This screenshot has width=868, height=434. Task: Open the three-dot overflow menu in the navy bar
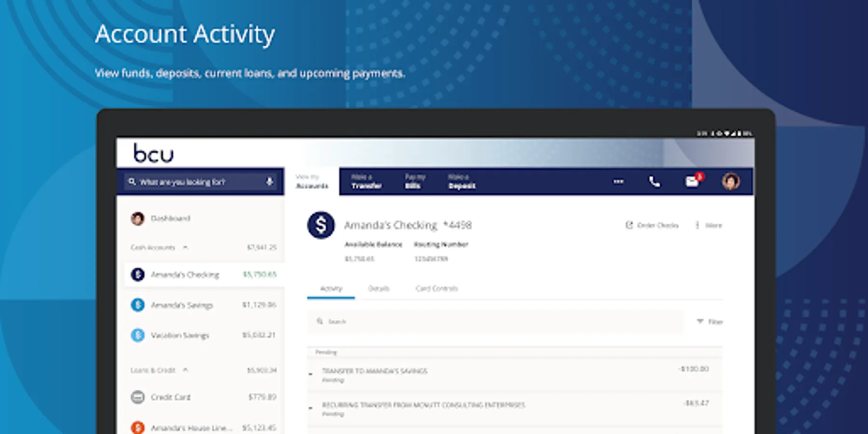(618, 182)
